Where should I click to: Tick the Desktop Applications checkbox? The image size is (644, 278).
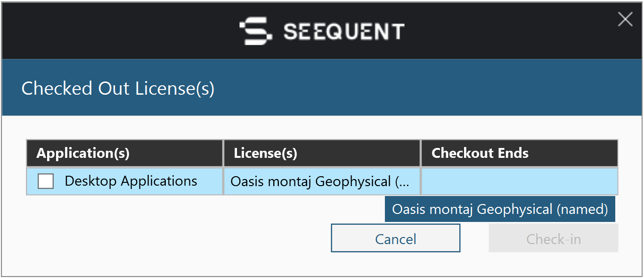[x=46, y=181]
